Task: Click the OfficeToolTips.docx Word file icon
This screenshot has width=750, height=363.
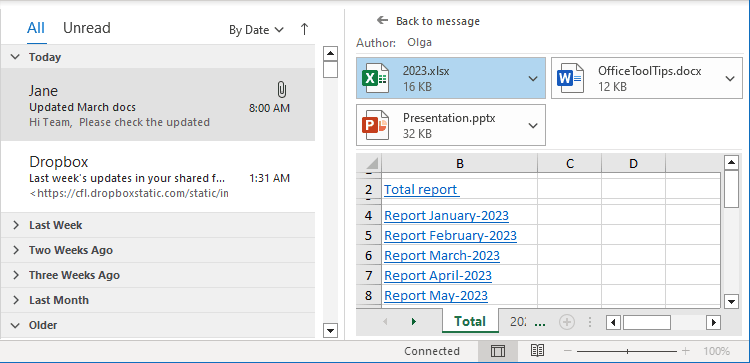Action: (570, 78)
